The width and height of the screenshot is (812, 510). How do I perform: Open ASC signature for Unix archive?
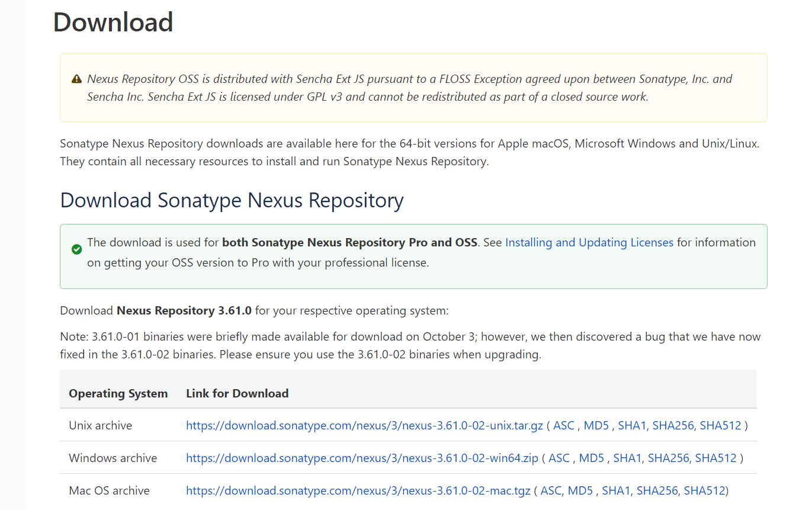[564, 425]
